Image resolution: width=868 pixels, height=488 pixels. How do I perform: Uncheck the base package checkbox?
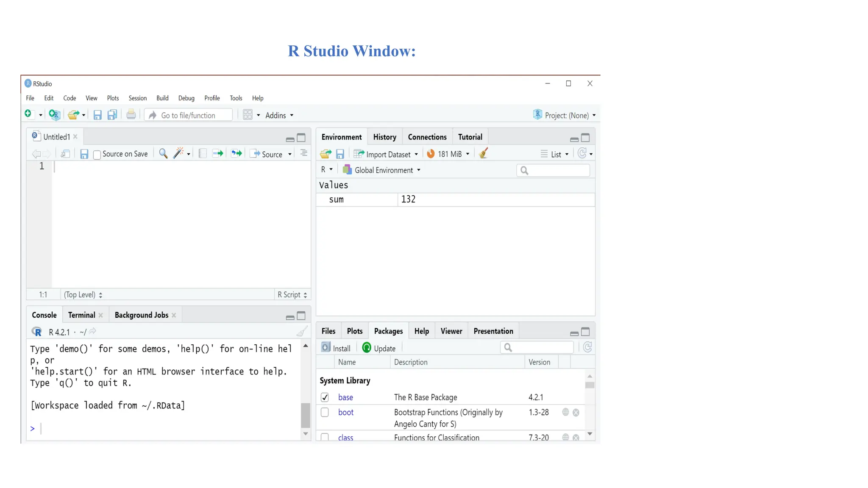325,397
